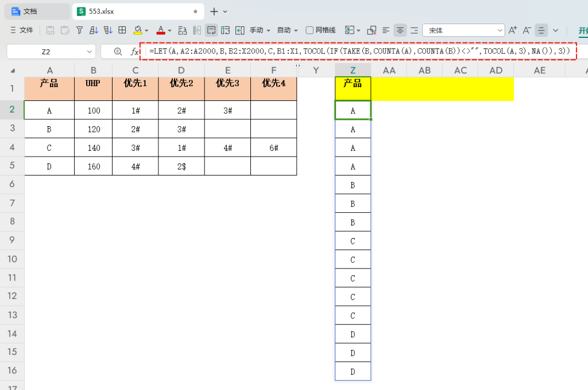Open the 文件 menu
The width and height of the screenshot is (588, 390).
pyautogui.click(x=22, y=30)
